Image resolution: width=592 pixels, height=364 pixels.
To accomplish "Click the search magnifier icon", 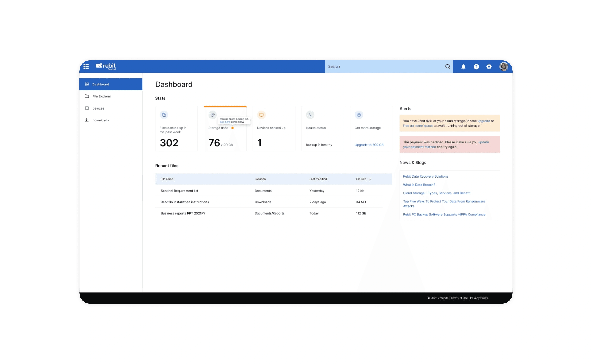I will [447, 66].
